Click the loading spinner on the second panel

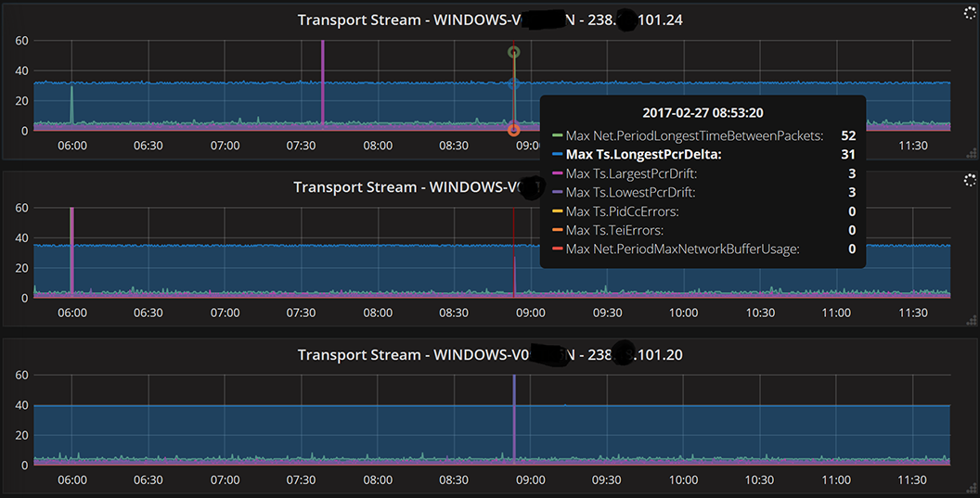(970, 181)
